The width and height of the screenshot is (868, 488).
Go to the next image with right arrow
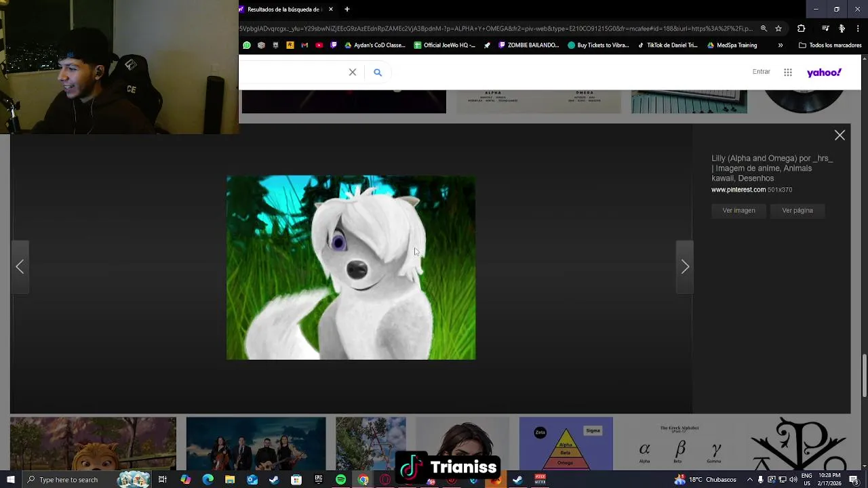685,267
